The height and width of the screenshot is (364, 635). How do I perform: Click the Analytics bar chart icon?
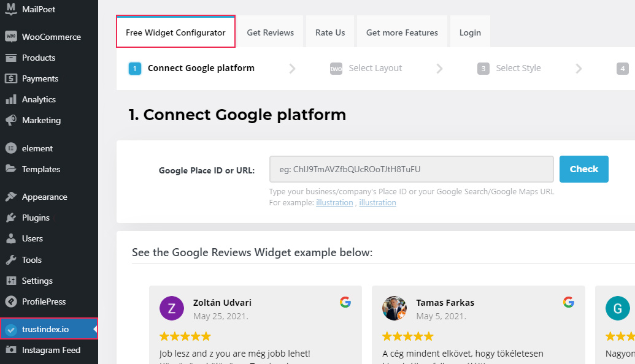(11, 99)
